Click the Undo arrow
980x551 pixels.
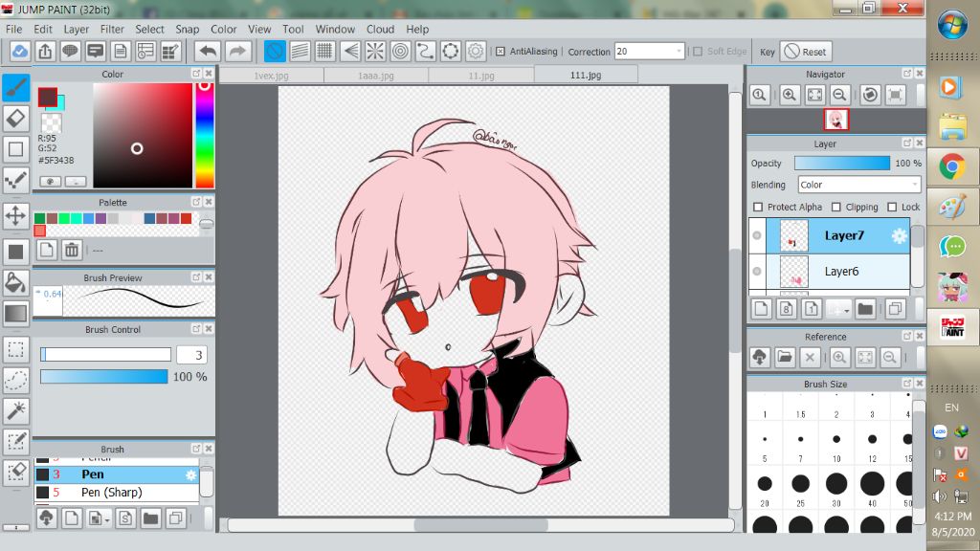click(208, 52)
